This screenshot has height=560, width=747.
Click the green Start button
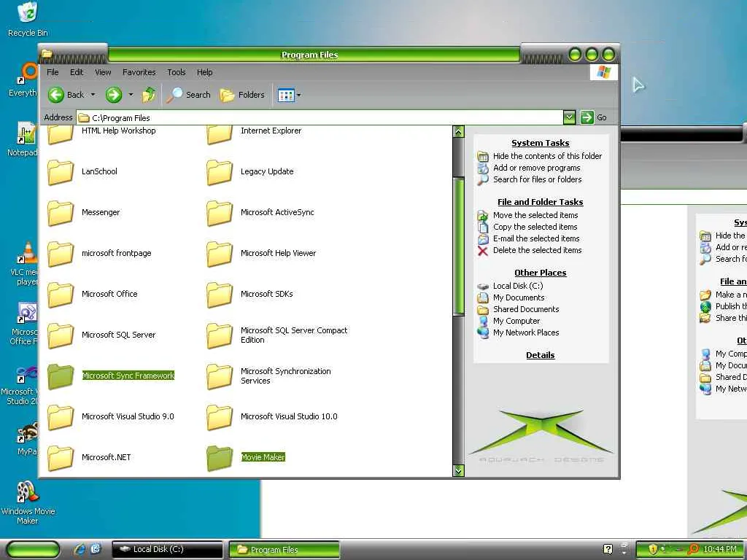click(x=32, y=550)
